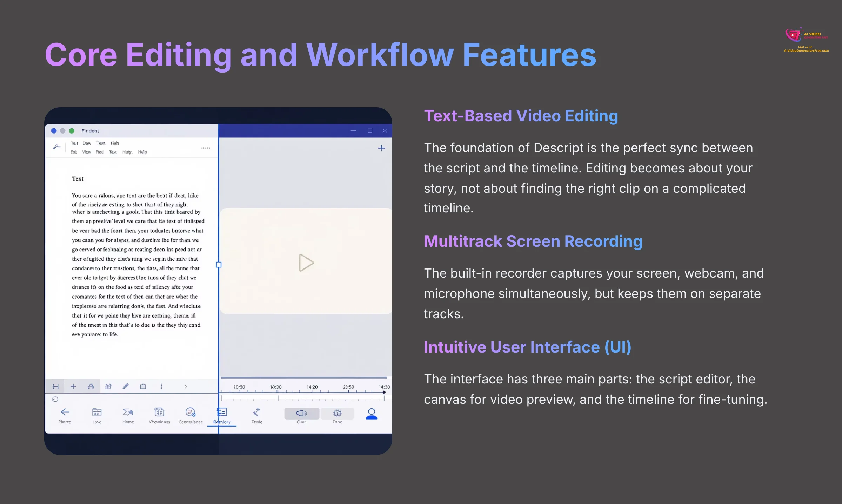Screen dimensions: 842x504
Task: Open the Fiah menu
Action: coord(115,143)
